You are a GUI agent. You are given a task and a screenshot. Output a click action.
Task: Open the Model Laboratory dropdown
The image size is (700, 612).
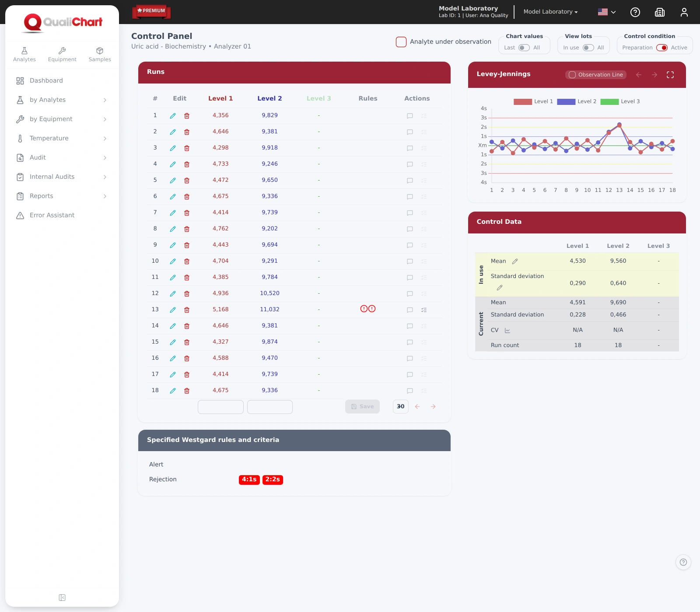pos(550,12)
